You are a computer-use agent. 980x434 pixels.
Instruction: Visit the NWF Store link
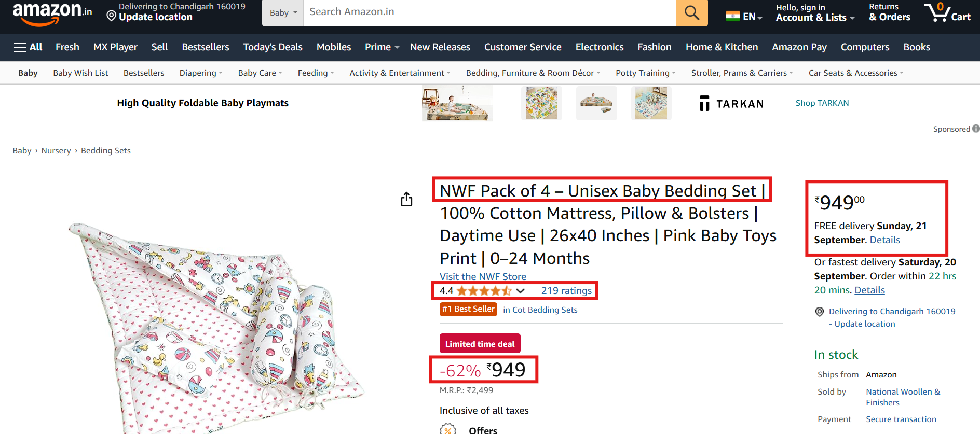point(483,276)
